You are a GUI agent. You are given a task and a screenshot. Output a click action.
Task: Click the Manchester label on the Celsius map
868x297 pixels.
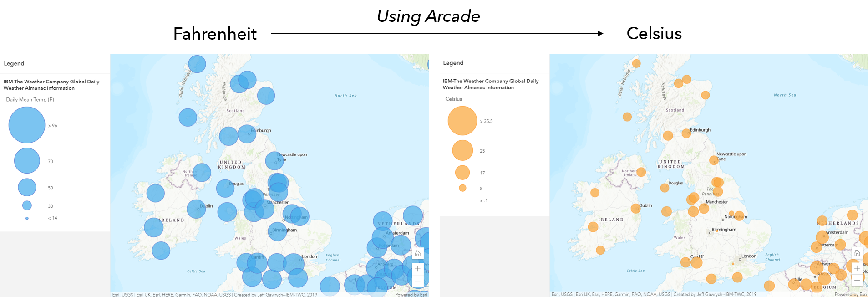pos(717,202)
